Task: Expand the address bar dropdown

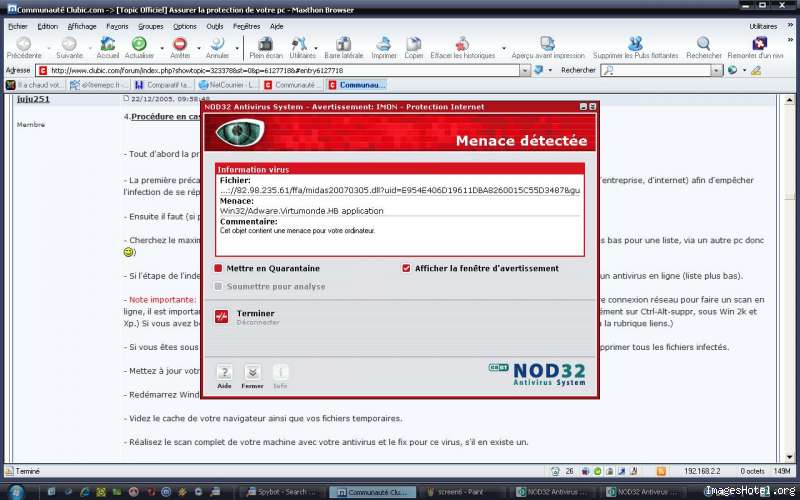Action: click(x=525, y=70)
